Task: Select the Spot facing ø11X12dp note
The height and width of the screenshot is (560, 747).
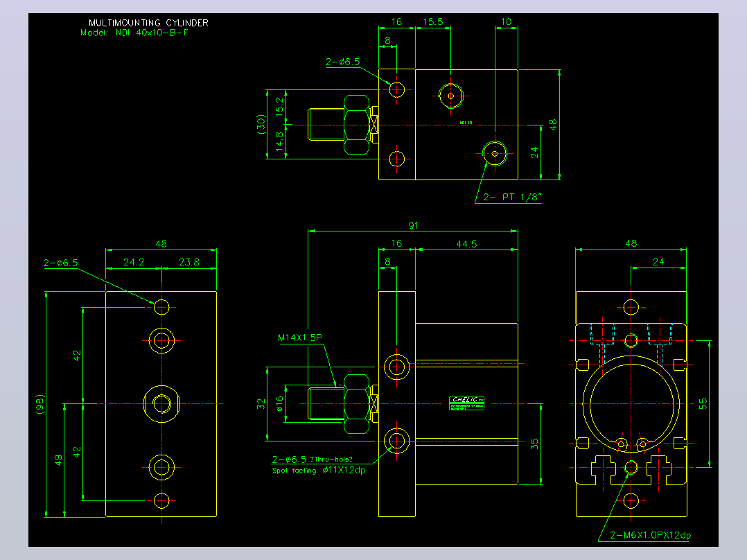Action: click(x=319, y=471)
